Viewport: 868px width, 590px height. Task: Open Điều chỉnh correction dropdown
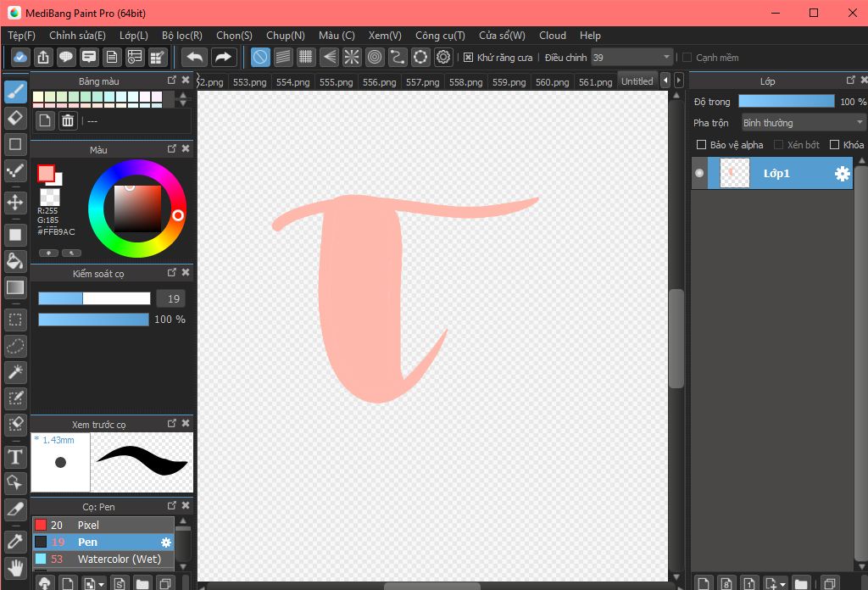tap(632, 58)
